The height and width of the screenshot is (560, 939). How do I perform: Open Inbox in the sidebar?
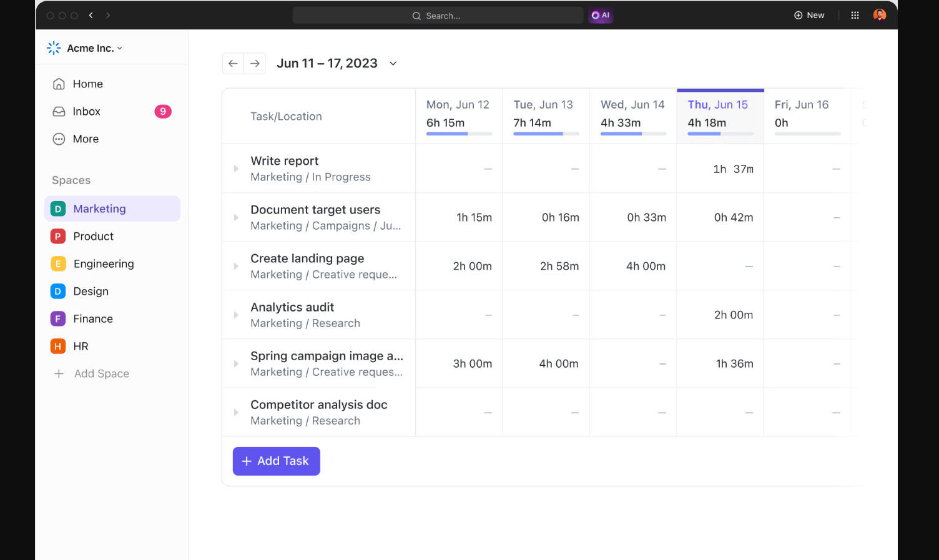point(112,111)
